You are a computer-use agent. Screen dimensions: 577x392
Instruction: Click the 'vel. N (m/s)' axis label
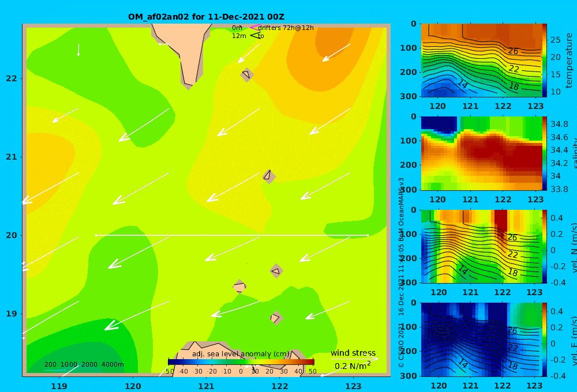[x=574, y=247]
